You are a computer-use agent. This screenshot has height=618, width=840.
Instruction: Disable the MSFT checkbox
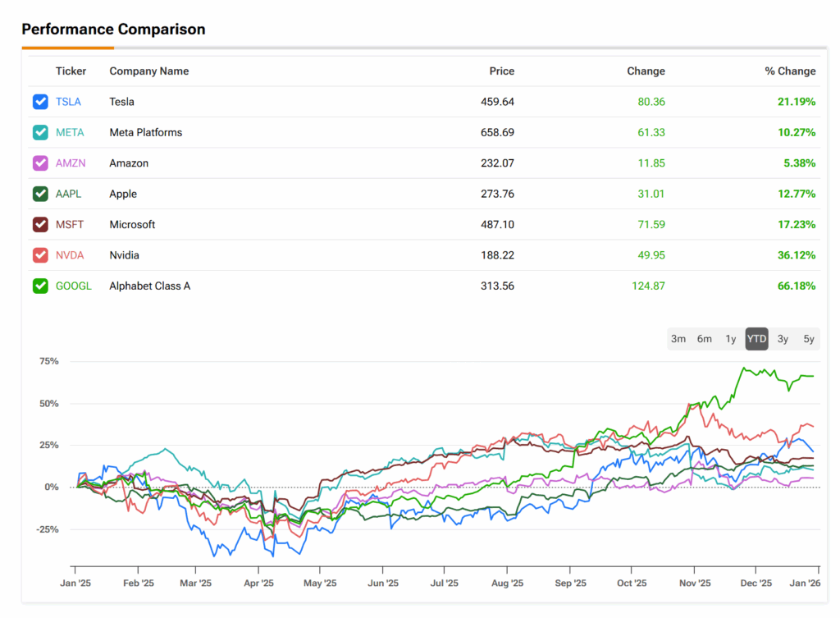point(40,224)
